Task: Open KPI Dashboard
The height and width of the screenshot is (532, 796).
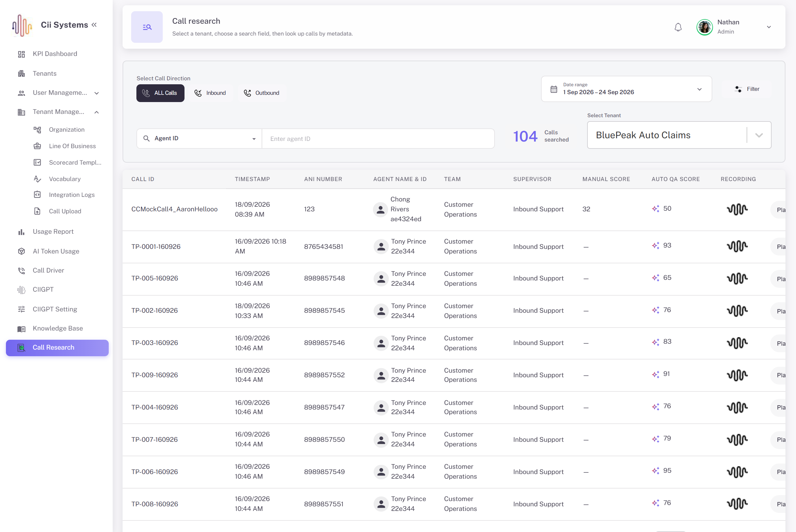Action: coord(55,54)
